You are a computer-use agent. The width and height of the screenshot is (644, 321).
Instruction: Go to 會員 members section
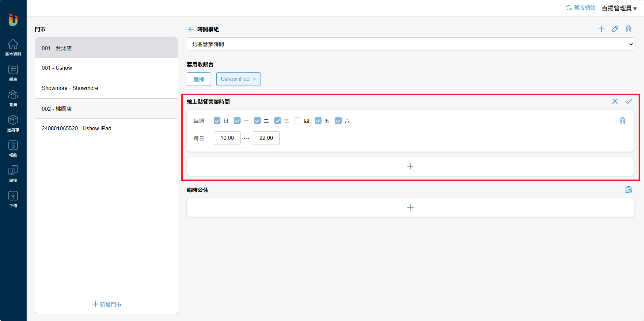(x=13, y=98)
